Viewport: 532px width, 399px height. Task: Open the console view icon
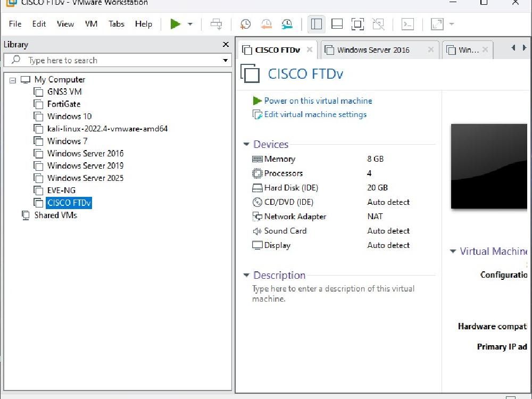tap(408, 24)
